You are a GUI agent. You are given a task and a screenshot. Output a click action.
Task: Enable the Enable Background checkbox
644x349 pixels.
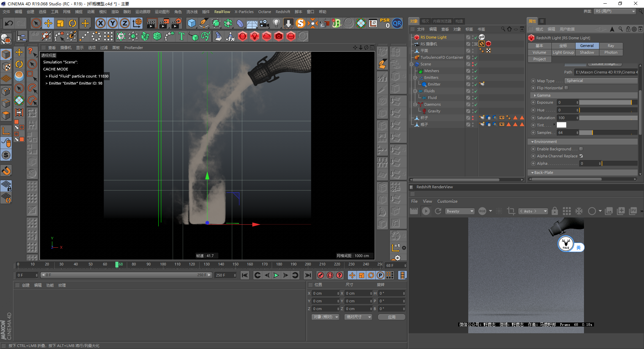(581, 149)
